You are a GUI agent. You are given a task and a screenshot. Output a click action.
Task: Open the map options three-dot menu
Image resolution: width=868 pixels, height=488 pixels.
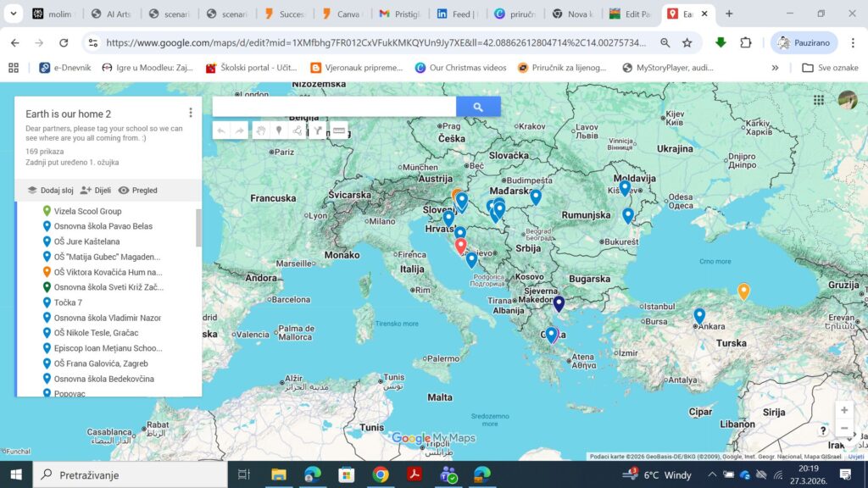(x=191, y=113)
